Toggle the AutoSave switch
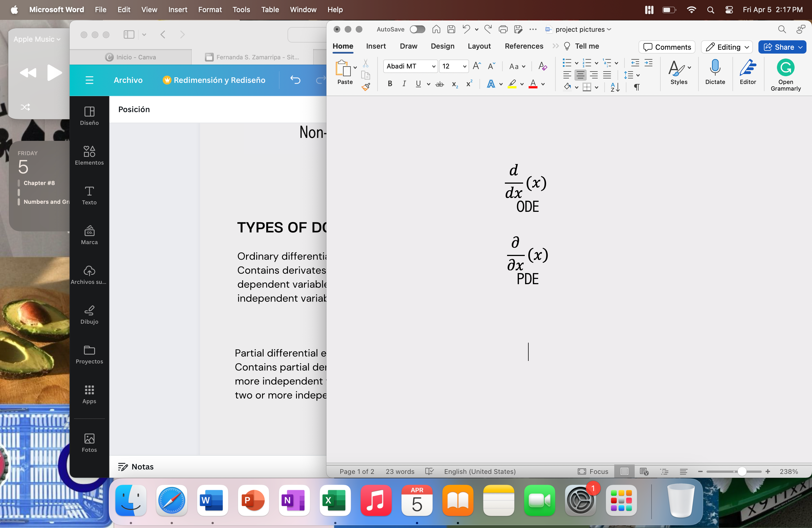 pos(417,29)
